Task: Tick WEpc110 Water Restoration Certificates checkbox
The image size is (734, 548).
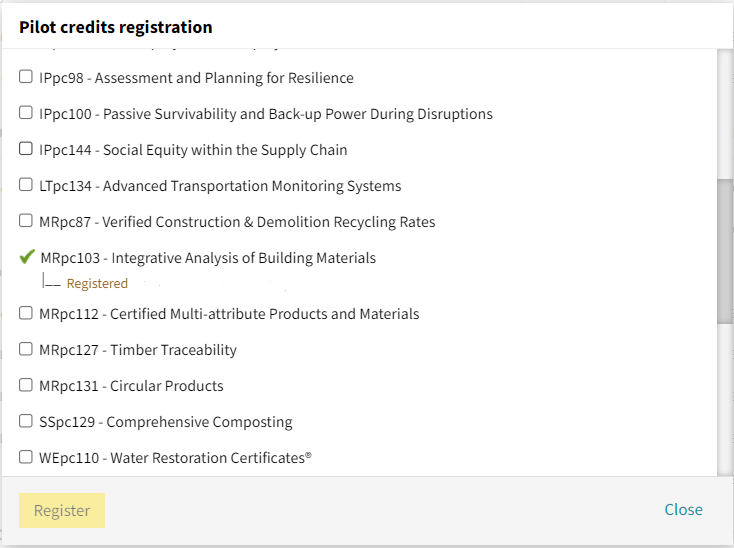Action: (26, 457)
